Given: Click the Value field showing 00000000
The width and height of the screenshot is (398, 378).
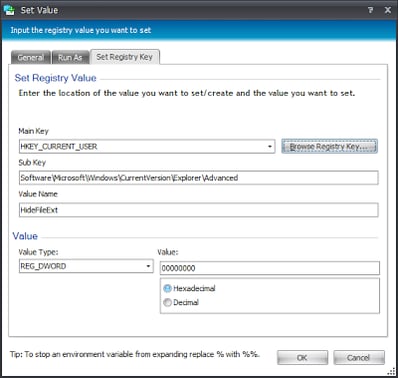Looking at the screenshot, I should (x=270, y=268).
